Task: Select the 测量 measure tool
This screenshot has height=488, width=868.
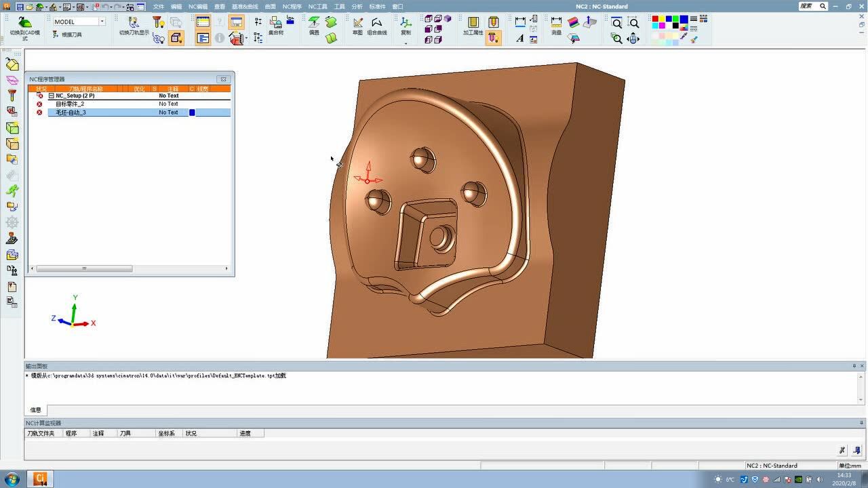Action: point(556,26)
